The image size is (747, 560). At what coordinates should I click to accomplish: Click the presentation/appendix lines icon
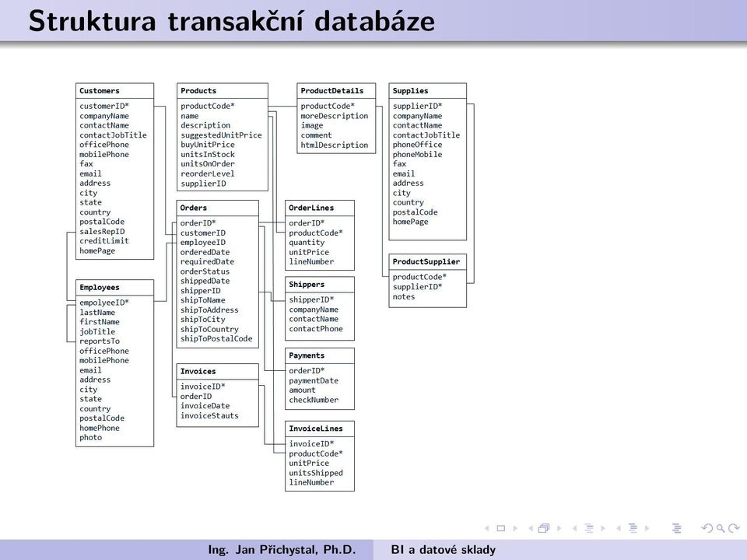click(676, 528)
